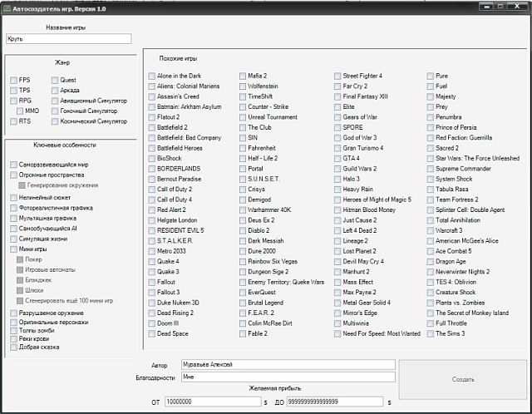Click the Автор input field
532x414 pixels.
tap(288, 364)
